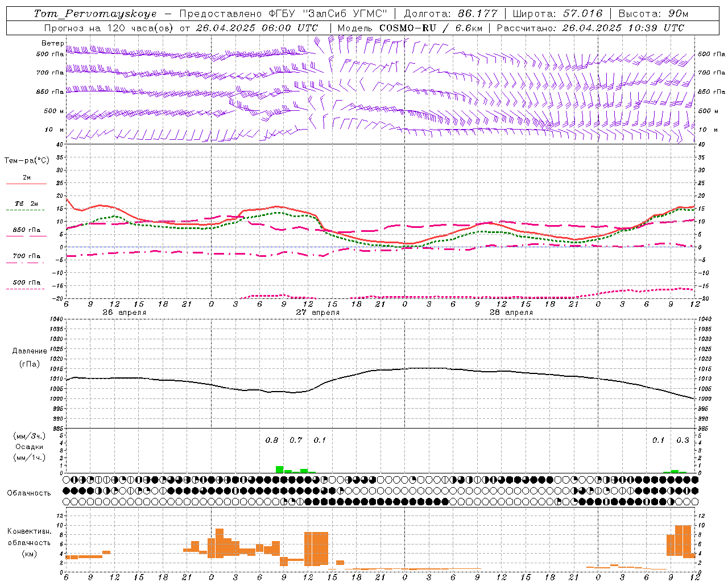The image size is (728, 582).
Task: Click the station name Tom_Pervomayskoye in the header
Action: (x=95, y=14)
